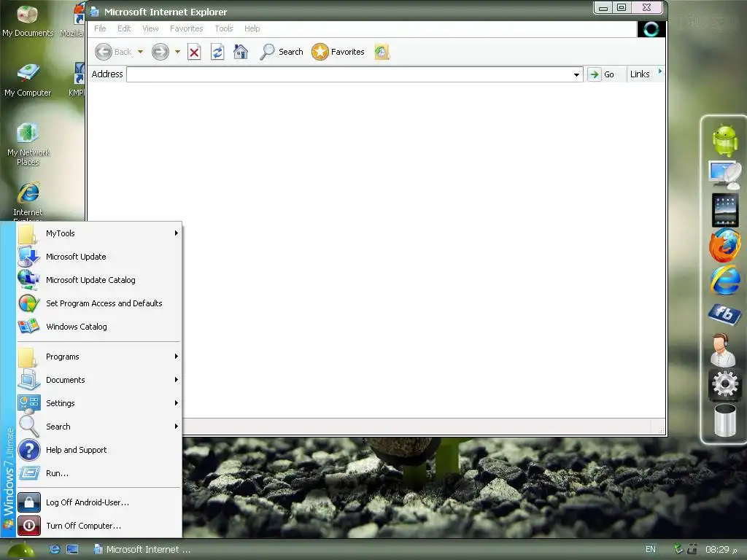Open Help and Support from Start menu
This screenshot has width=747, height=560.
pyautogui.click(x=99, y=450)
